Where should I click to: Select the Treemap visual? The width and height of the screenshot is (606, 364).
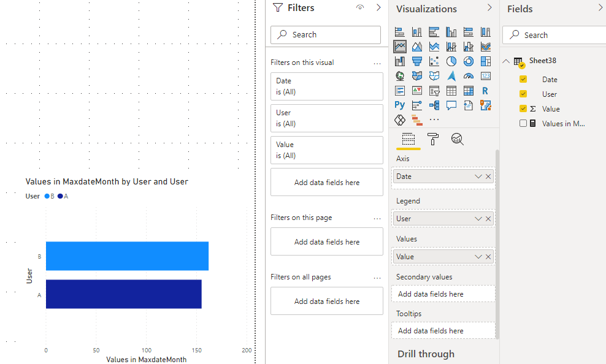coord(485,61)
